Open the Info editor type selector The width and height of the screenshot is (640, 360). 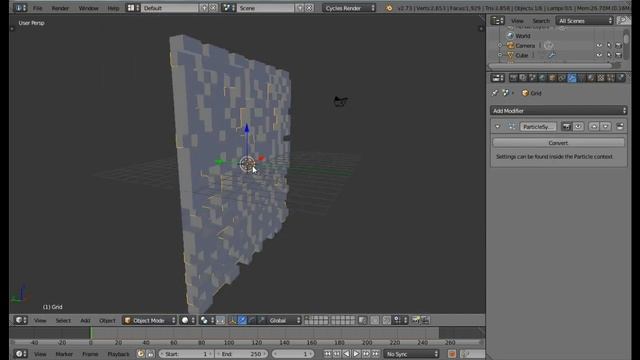click(x=19, y=8)
